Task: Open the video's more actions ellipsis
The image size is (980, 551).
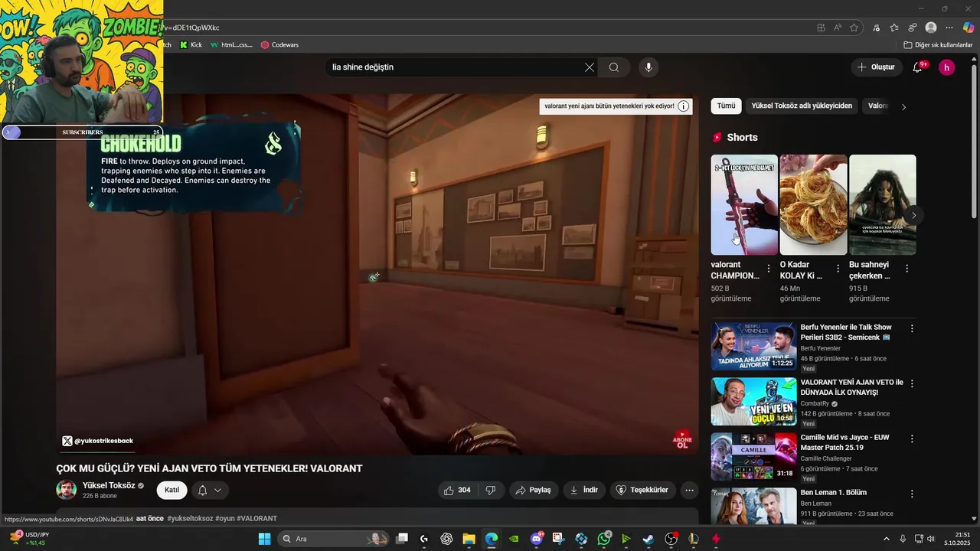Action: click(x=690, y=490)
